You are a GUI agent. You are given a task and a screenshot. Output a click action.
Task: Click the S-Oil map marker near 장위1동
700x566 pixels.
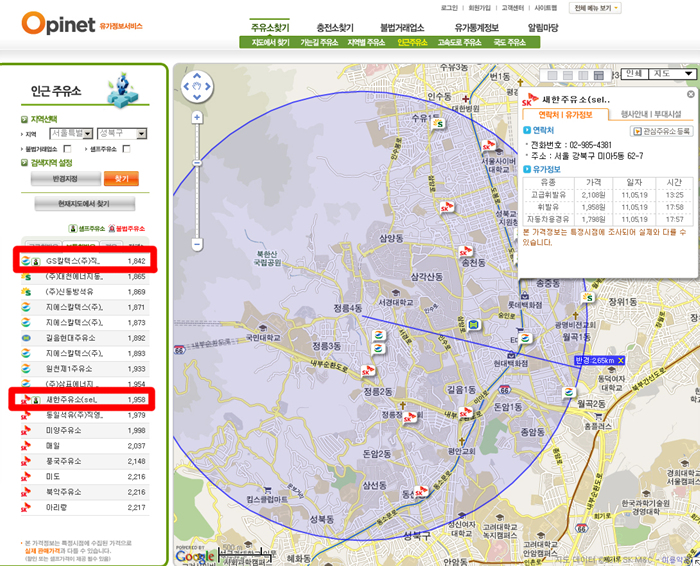tap(588, 297)
